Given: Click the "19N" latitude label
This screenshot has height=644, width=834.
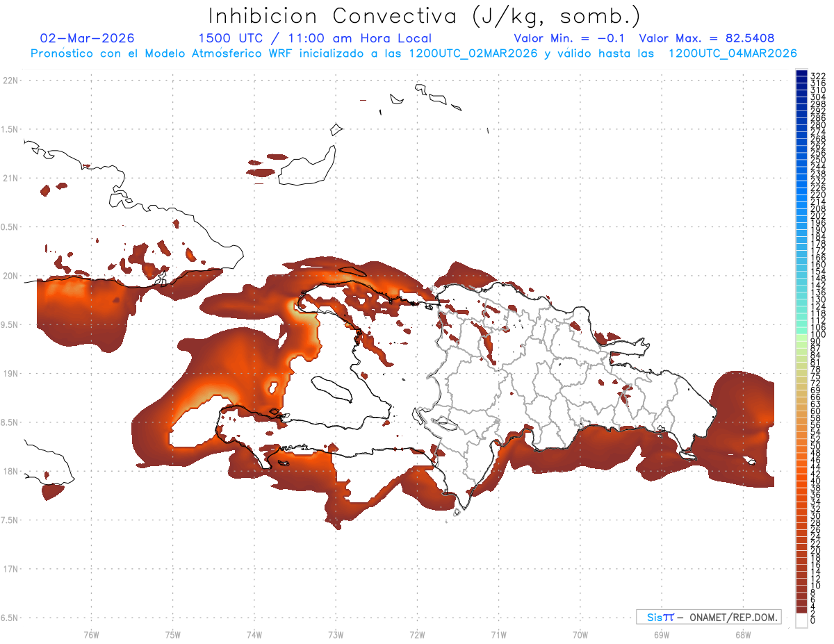Looking at the screenshot, I should [x=10, y=374].
